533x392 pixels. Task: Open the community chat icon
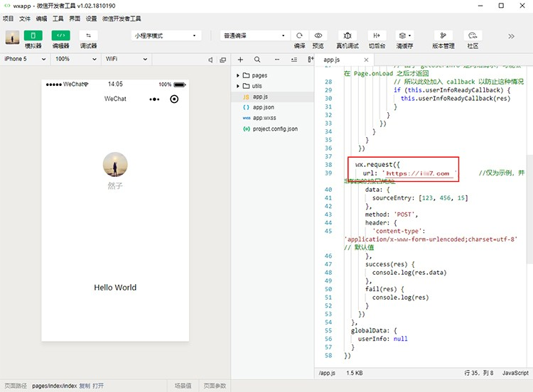pos(473,36)
